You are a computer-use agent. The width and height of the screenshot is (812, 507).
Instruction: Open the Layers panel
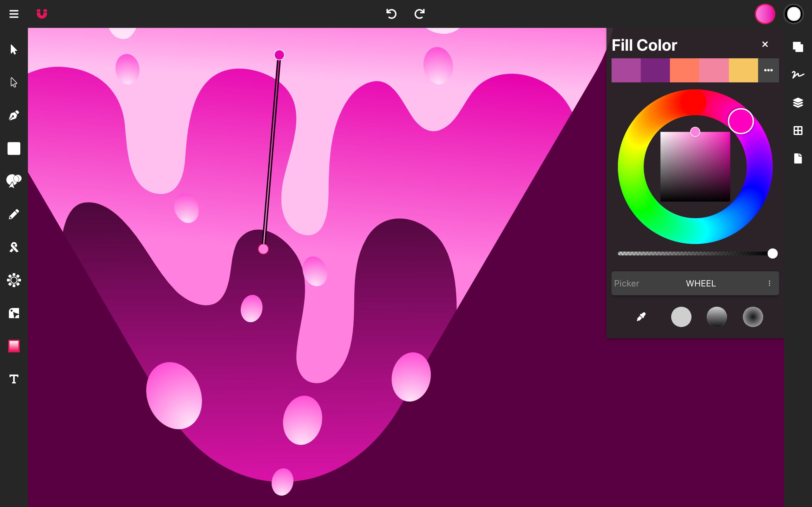click(x=799, y=103)
